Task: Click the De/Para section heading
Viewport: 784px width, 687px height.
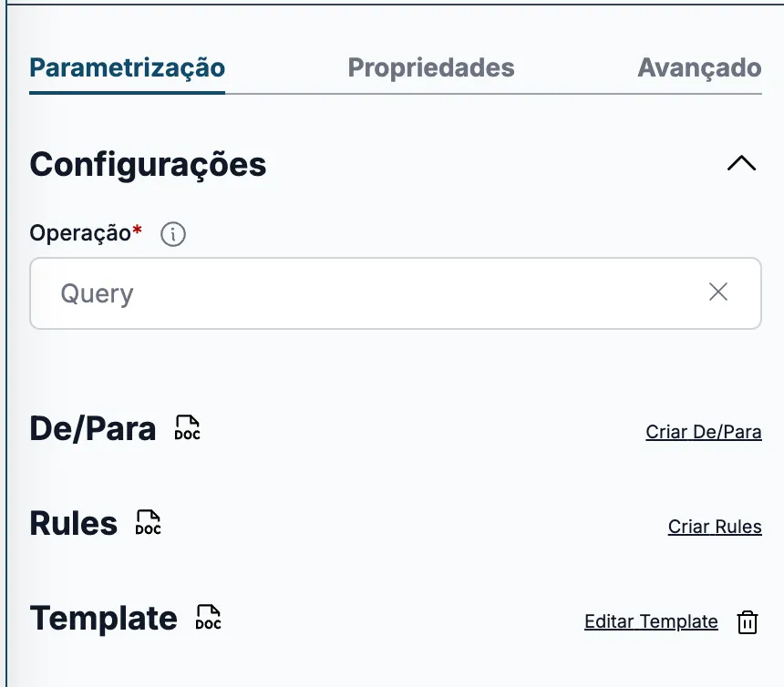Action: (x=93, y=428)
